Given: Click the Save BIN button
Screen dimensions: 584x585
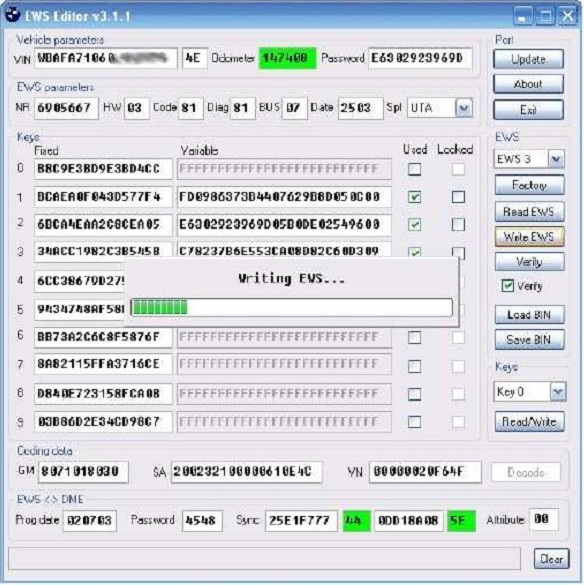Looking at the screenshot, I should click(x=529, y=340).
